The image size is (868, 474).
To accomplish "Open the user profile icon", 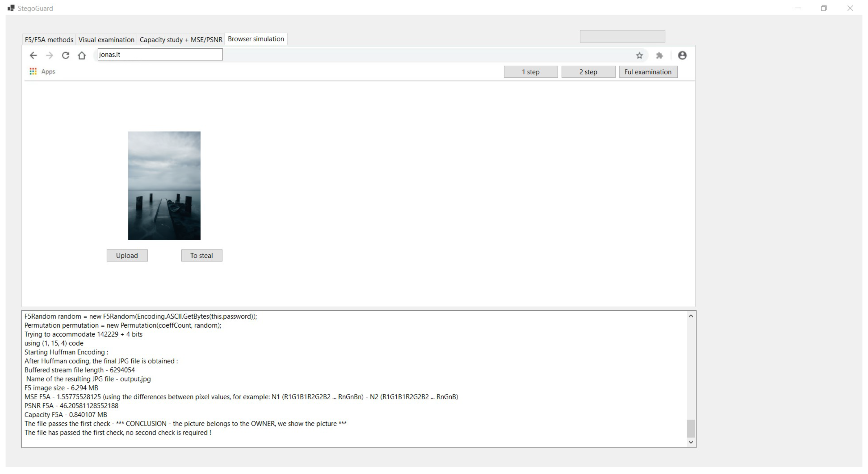I will point(682,56).
